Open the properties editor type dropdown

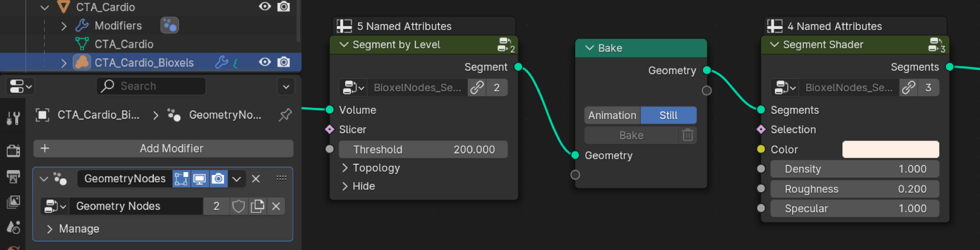pyautogui.click(x=21, y=87)
